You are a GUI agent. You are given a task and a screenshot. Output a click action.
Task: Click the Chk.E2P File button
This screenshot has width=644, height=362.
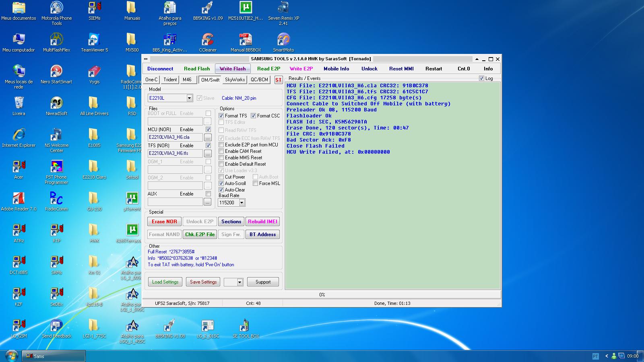click(x=200, y=234)
